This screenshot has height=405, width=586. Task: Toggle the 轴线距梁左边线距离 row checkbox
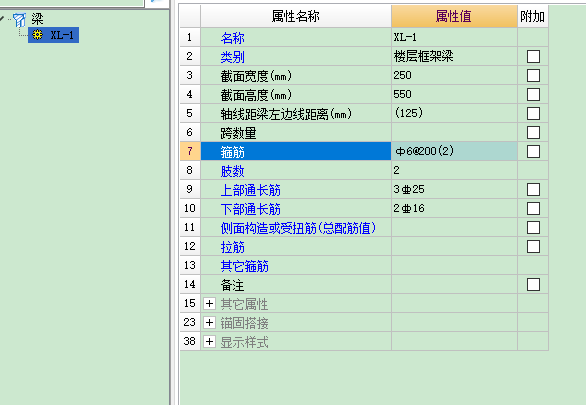(533, 114)
